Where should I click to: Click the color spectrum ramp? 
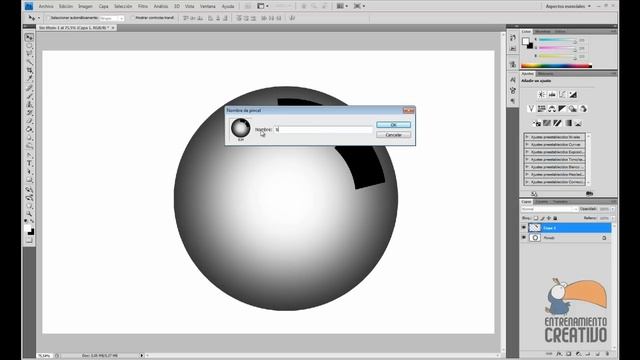click(556, 65)
